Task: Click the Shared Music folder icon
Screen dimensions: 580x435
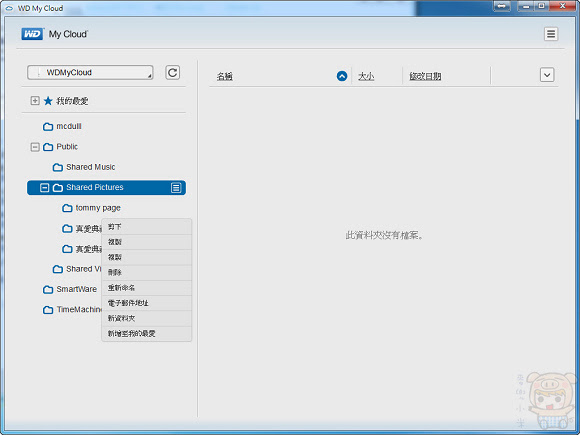Action: tap(58, 167)
